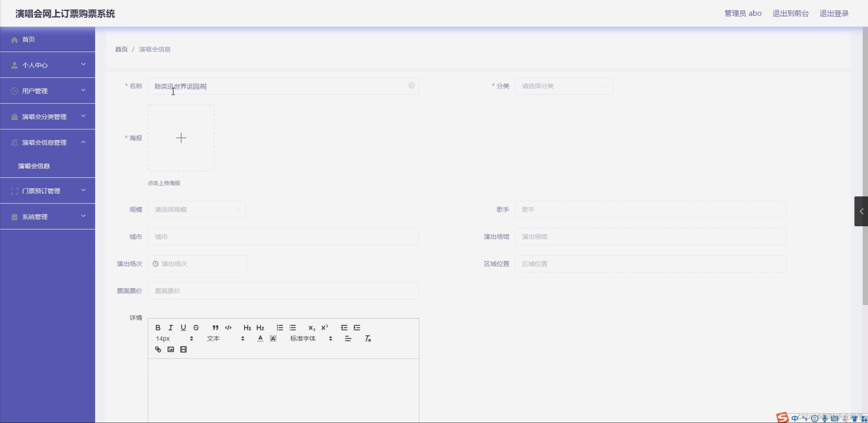Toggle underline formatting

click(x=184, y=327)
